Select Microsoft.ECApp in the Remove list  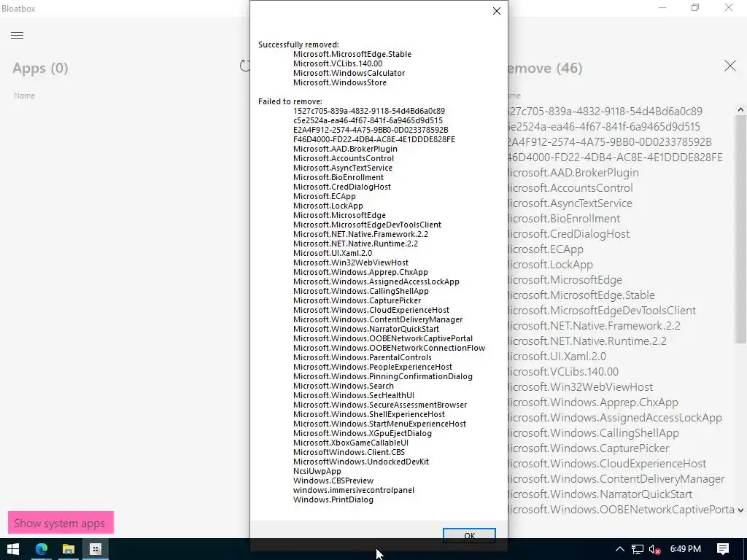pyautogui.click(x=546, y=249)
